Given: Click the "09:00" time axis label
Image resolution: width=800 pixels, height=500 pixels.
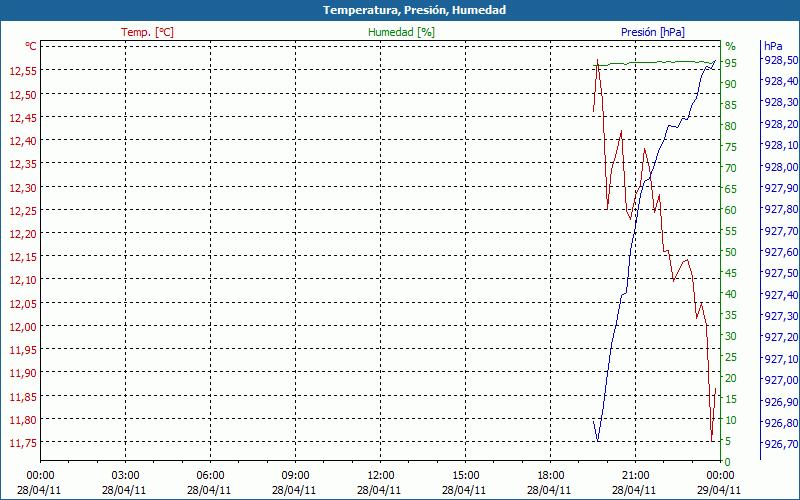Looking at the screenshot, I should (295, 476).
